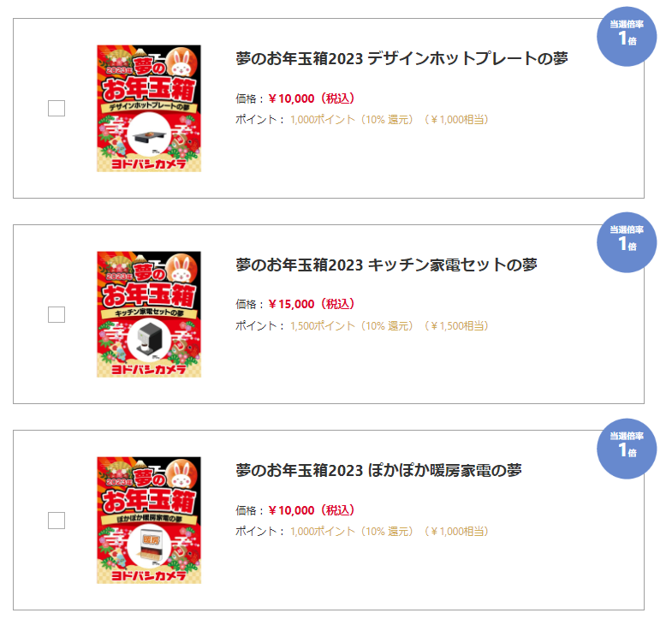
Task: Check the デザインホットプレートの夢 checkbox
Action: pos(56,108)
